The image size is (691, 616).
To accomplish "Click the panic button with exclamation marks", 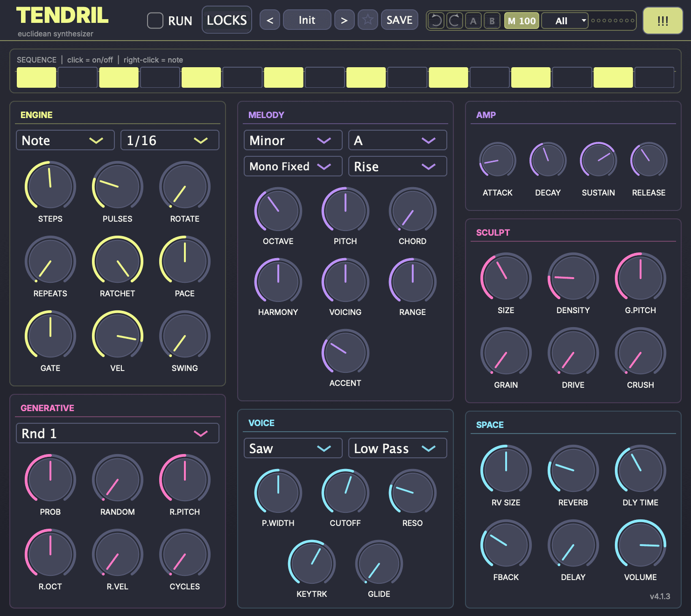I will pyautogui.click(x=663, y=21).
